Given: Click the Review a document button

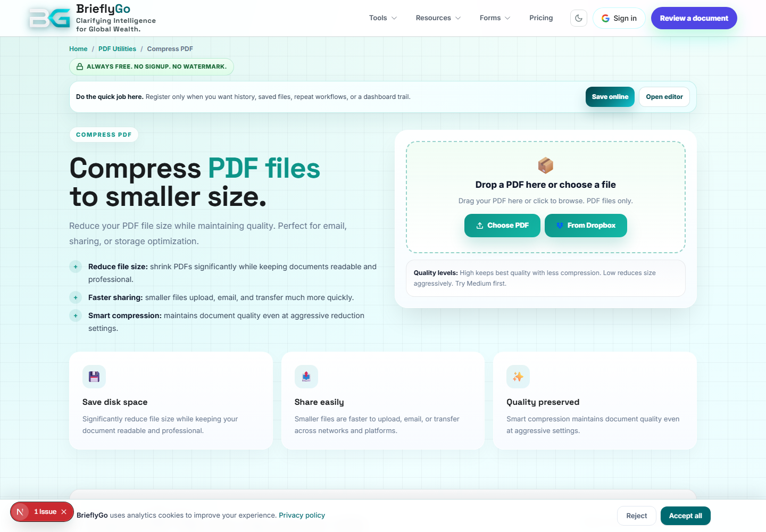Looking at the screenshot, I should (x=694, y=18).
